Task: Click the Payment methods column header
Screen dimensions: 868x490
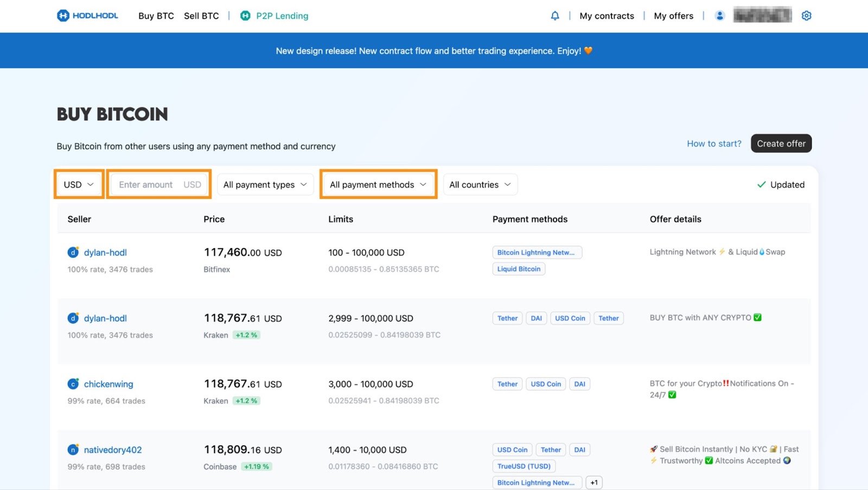Action: pyautogui.click(x=530, y=219)
